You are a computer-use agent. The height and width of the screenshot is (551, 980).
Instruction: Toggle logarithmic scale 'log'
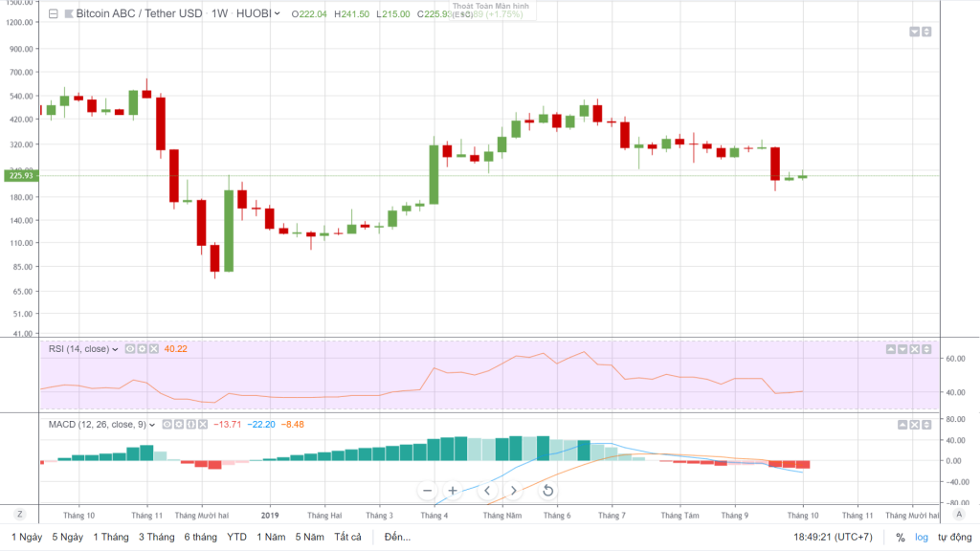[921, 538]
